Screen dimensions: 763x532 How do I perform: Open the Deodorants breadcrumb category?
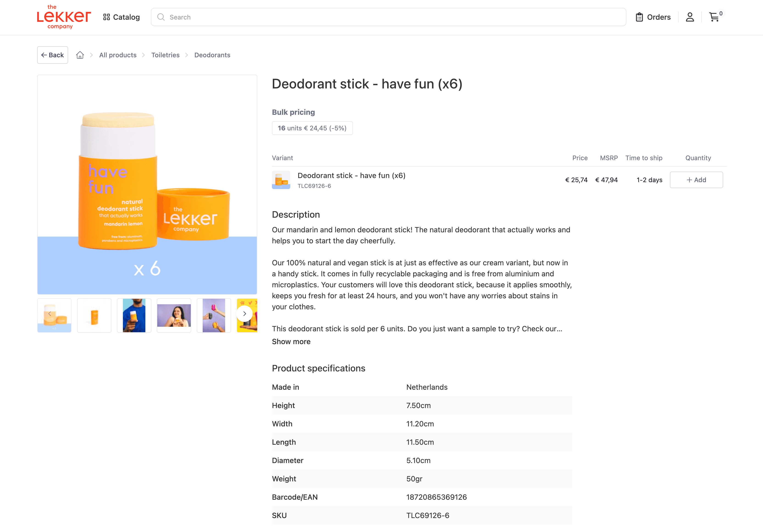[212, 55]
